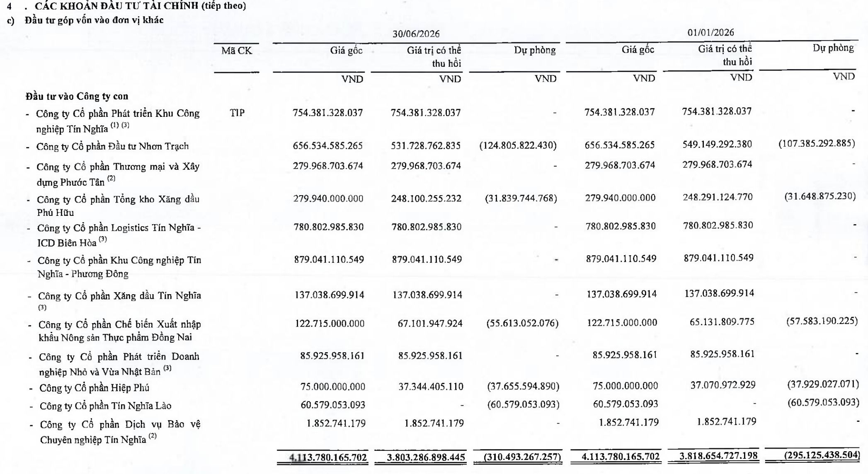Click the Xăng dầu Tín Nghĩa company label
The image size is (868, 474).
119,300
